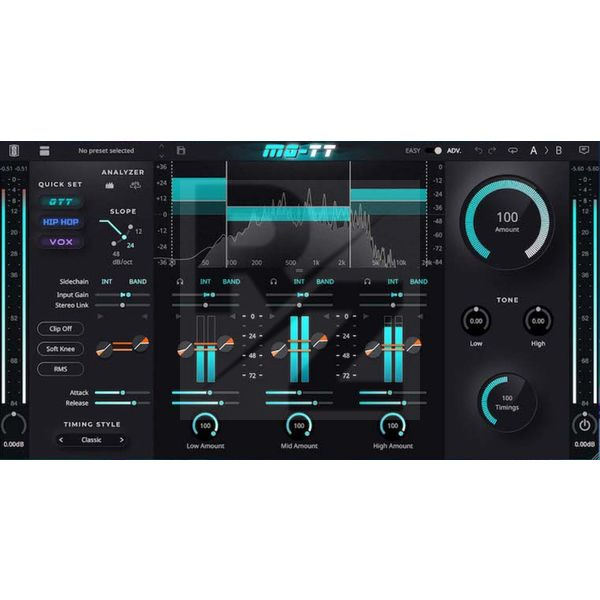Screen dimensions: 600x600
Task: Select the B comparison state
Action: [559, 151]
